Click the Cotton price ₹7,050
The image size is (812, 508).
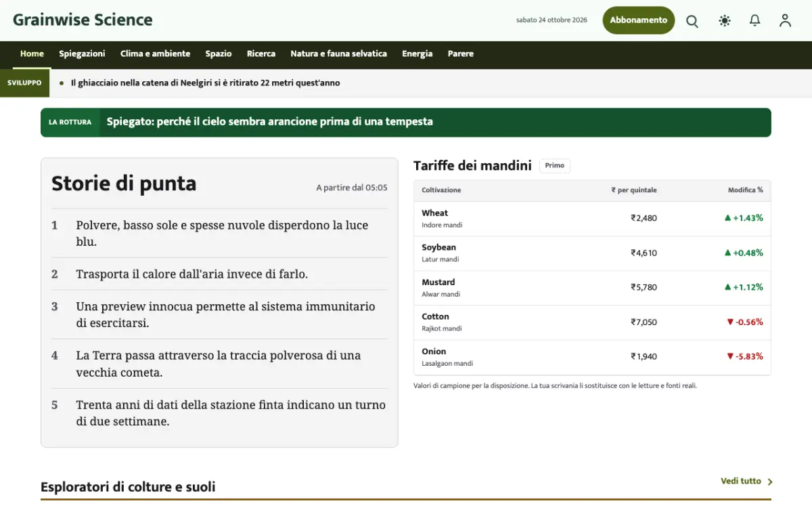click(644, 322)
